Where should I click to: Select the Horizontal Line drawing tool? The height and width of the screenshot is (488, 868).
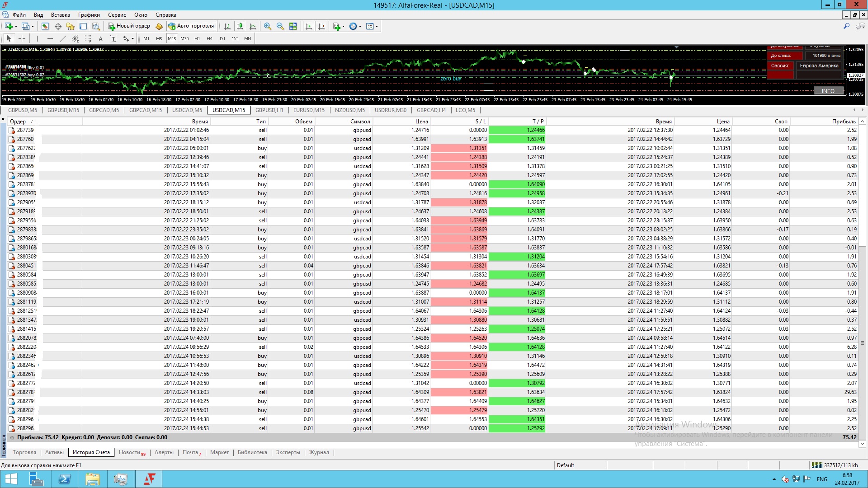(x=50, y=38)
